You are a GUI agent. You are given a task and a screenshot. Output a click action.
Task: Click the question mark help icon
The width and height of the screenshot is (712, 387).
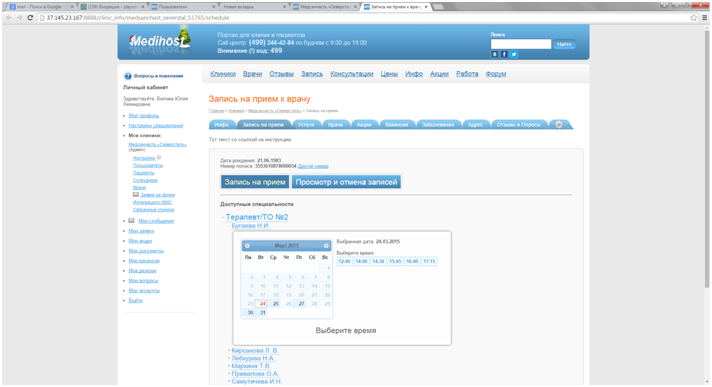128,76
